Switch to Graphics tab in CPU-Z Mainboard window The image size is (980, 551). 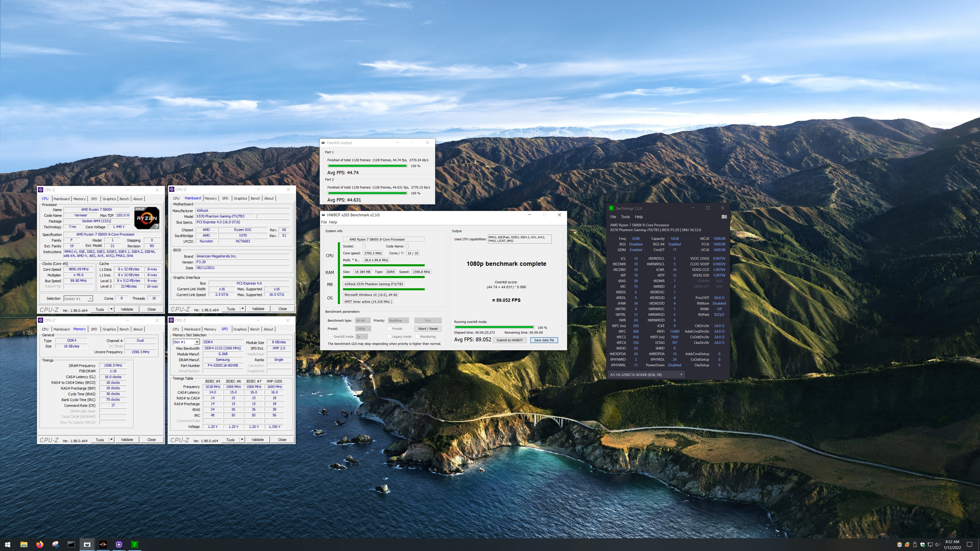240,198
